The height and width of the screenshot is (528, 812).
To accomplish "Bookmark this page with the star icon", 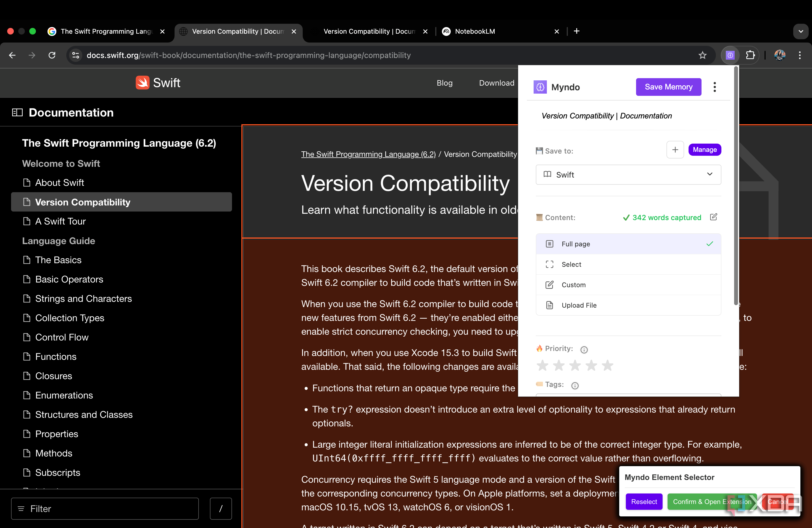I will (702, 55).
